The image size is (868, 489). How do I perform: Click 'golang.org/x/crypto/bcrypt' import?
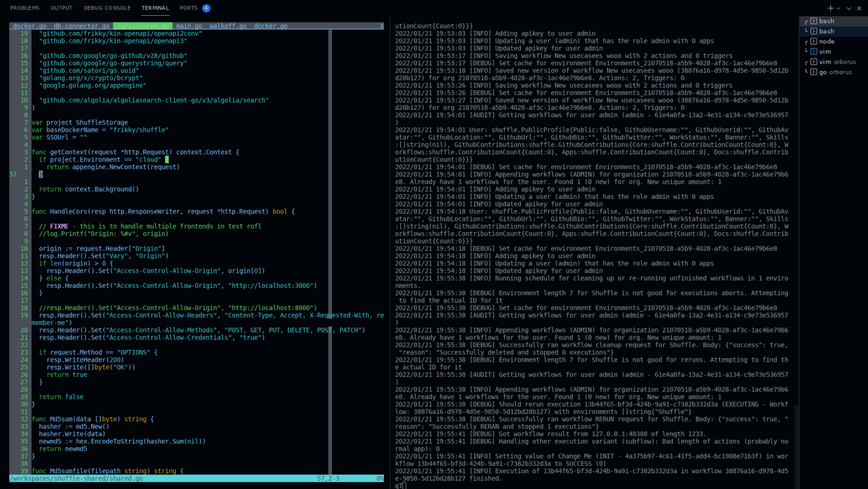pos(91,78)
